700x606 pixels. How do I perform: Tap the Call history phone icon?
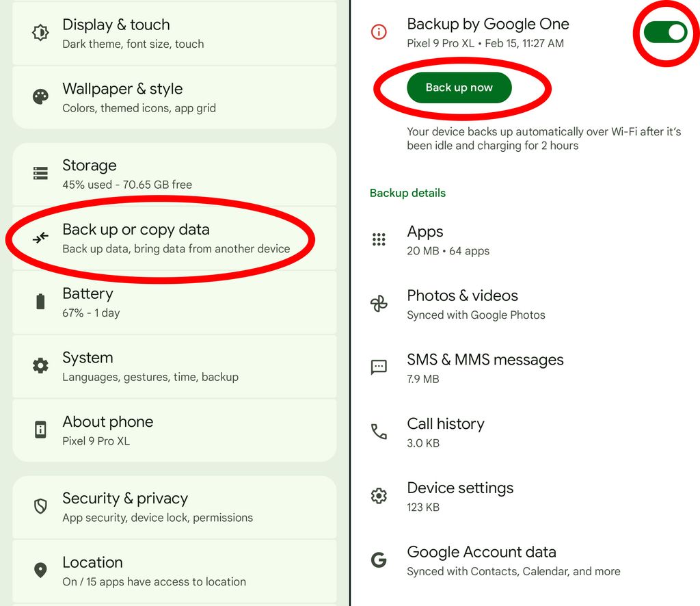(x=379, y=432)
